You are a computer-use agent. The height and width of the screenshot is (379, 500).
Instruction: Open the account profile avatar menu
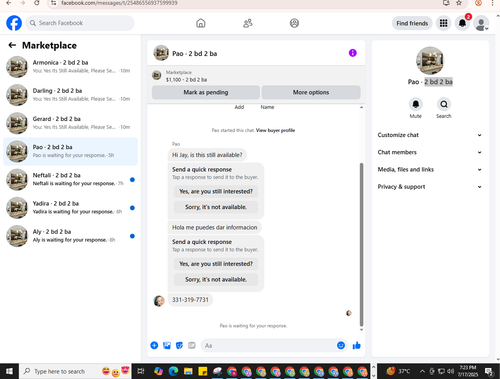click(481, 23)
